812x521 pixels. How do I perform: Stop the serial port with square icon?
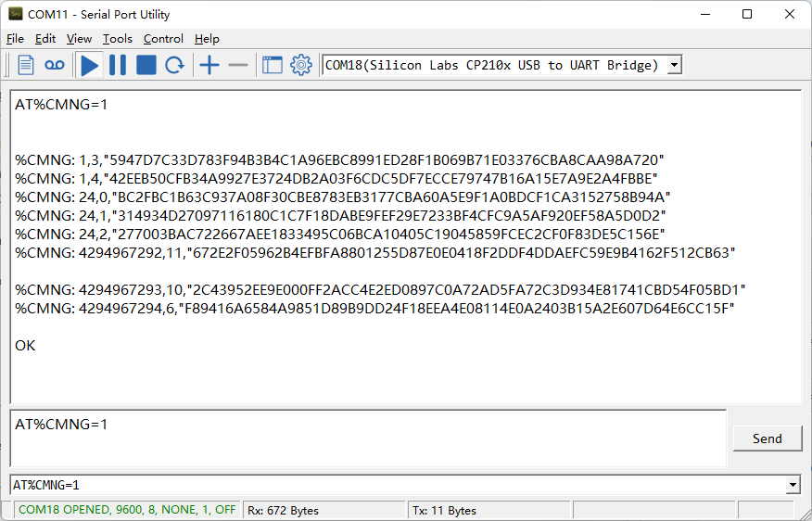pos(146,65)
